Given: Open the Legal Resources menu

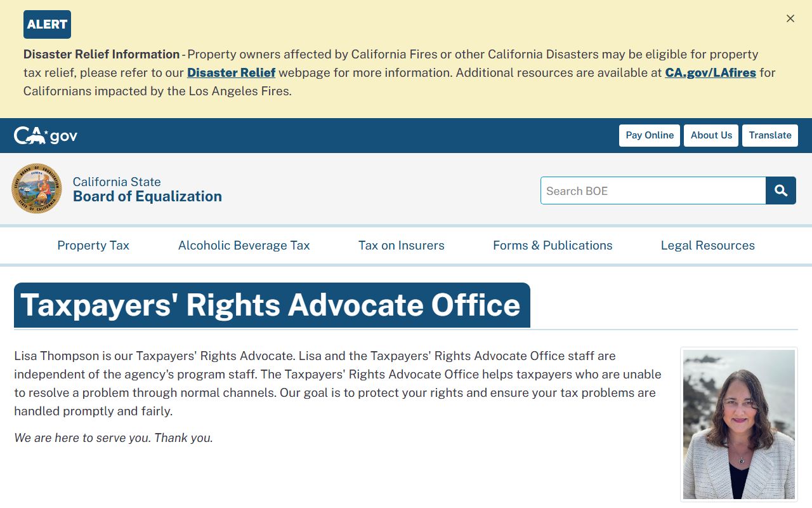Looking at the screenshot, I should (x=708, y=245).
